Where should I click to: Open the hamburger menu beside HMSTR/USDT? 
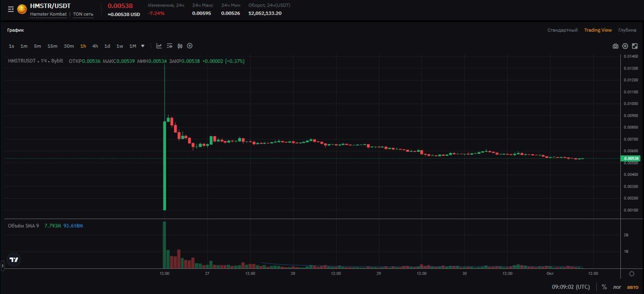pyautogui.click(x=11, y=9)
